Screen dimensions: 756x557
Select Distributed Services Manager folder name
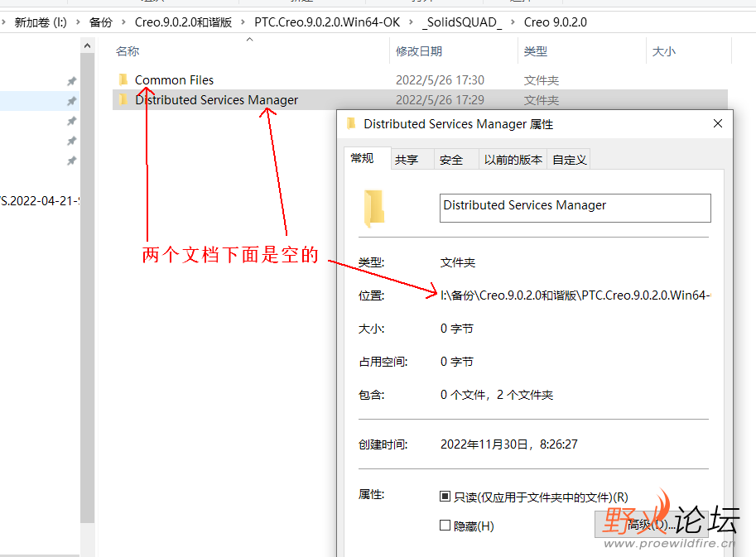(x=216, y=100)
